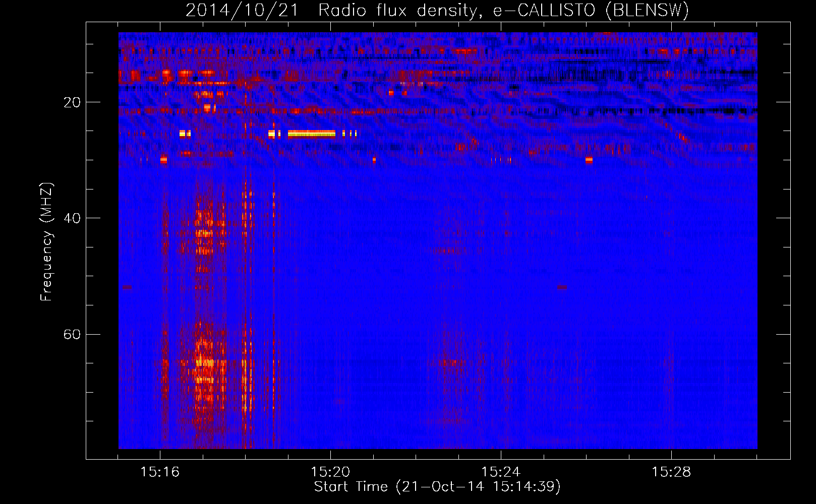
Task: Click the 'Start Time (21-Oct-14 15:14:39)' axis label
Action: click(437, 487)
